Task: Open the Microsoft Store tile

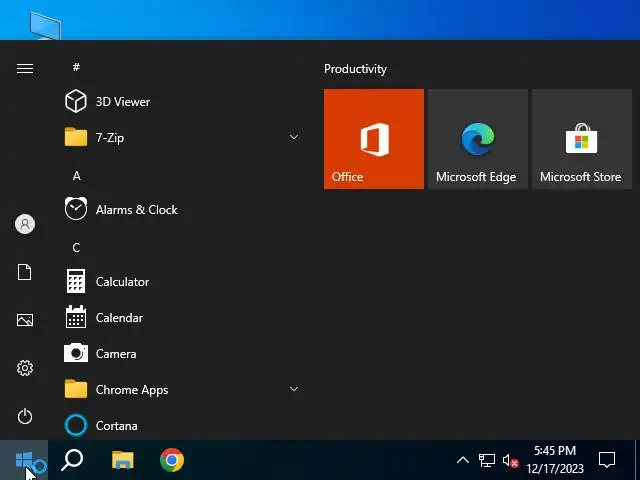Action: pos(582,139)
